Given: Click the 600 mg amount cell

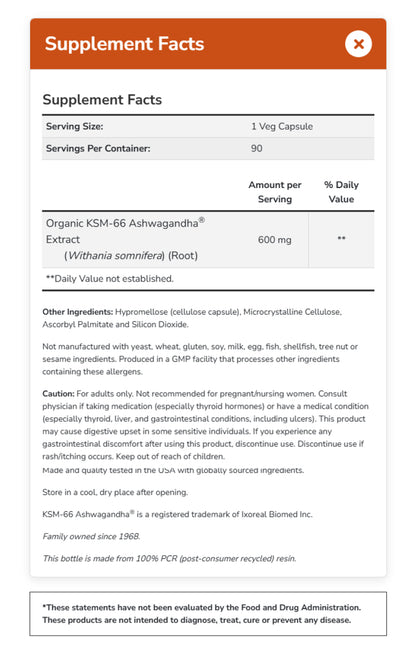Looking at the screenshot, I should pos(275,240).
